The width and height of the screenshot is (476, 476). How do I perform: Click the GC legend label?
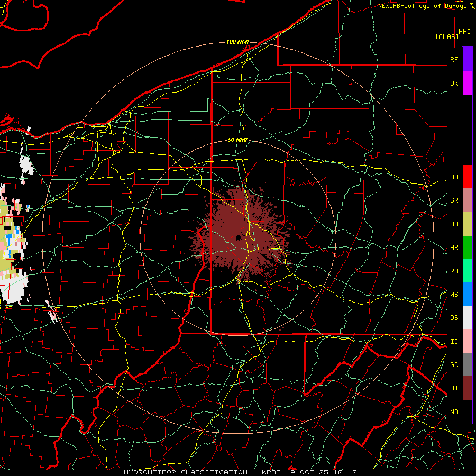[454, 365]
